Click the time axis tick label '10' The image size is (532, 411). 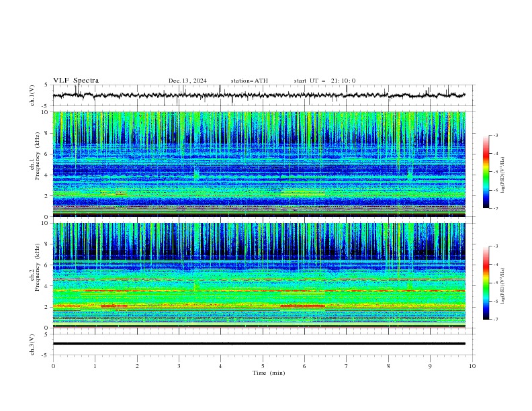(x=472, y=366)
